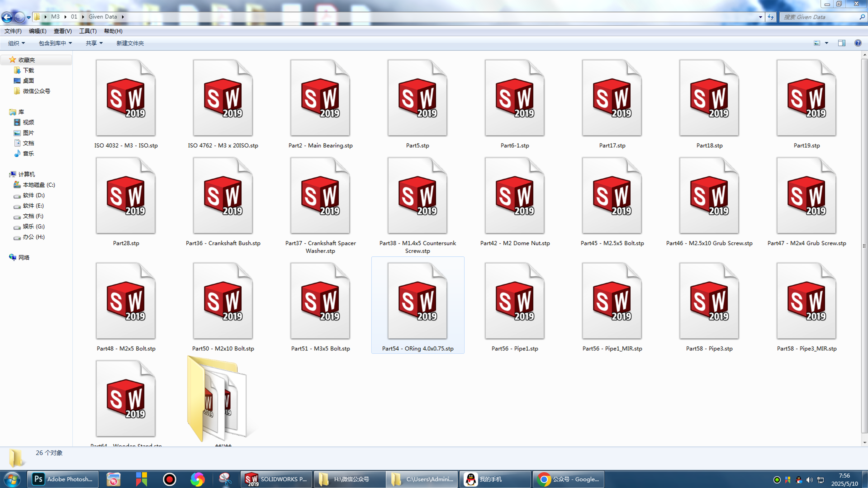Open the 组织 dropdown menu
The width and height of the screenshot is (868, 488).
(x=17, y=43)
